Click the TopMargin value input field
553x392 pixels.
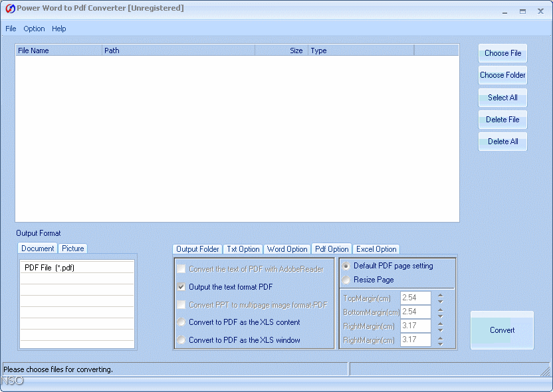(x=414, y=298)
